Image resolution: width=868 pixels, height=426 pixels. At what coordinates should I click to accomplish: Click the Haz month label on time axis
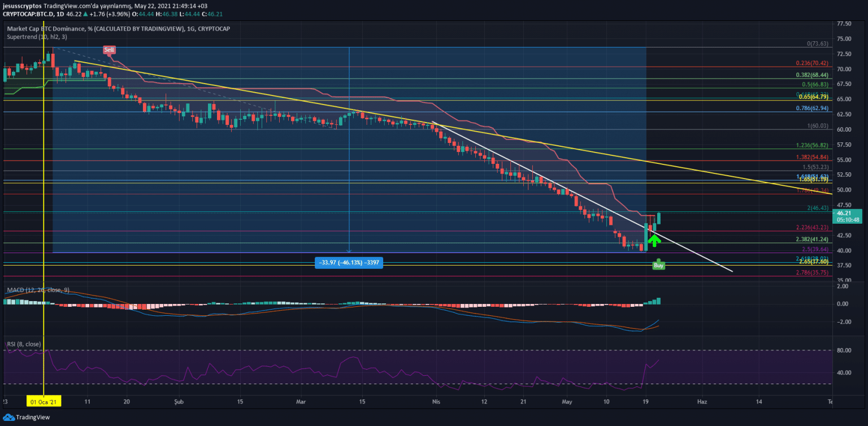[702, 402]
